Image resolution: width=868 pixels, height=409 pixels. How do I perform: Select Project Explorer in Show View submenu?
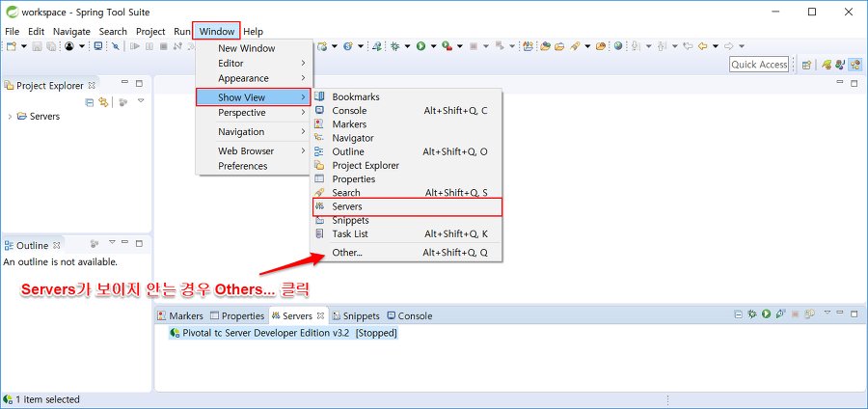(407, 166)
